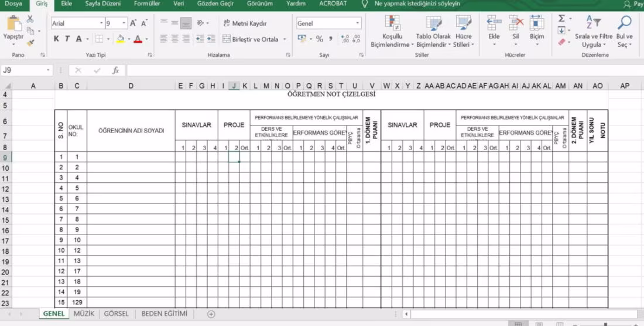Click Ne yapmak istediğinizi söyleyin search
644x326 pixels.
point(417,4)
